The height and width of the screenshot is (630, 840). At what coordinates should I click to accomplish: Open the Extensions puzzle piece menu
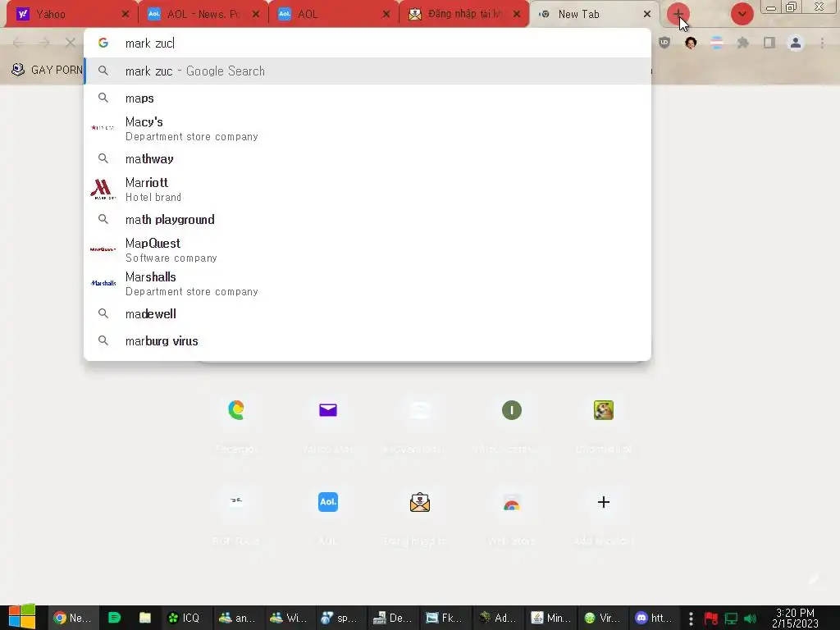pos(743,43)
